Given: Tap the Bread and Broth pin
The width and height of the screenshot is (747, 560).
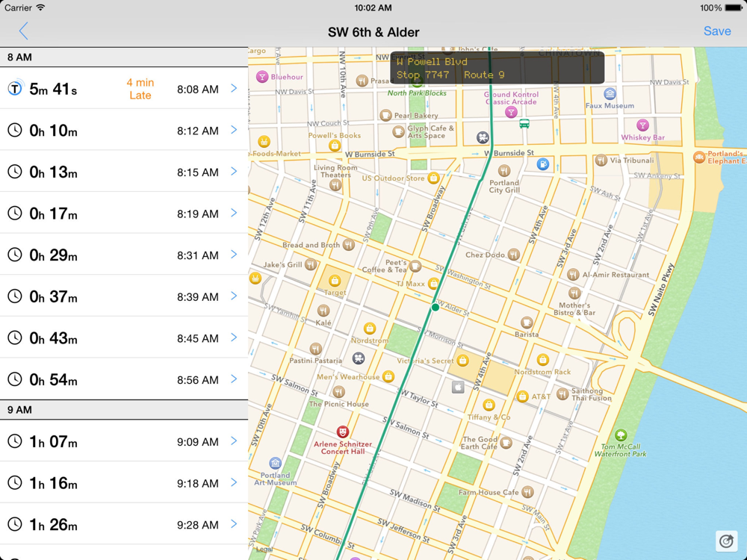Looking at the screenshot, I should point(349,245).
